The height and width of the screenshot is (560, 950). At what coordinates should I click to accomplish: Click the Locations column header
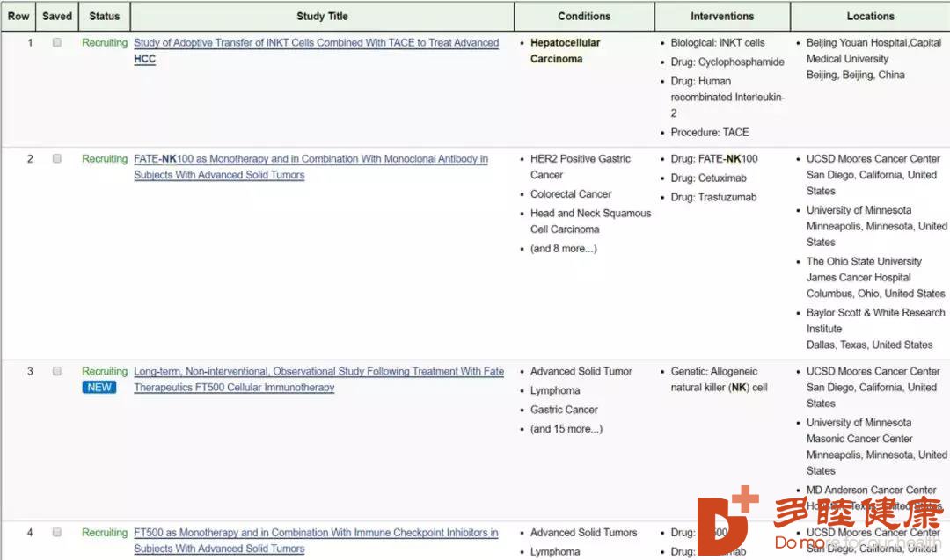pyautogui.click(x=870, y=17)
